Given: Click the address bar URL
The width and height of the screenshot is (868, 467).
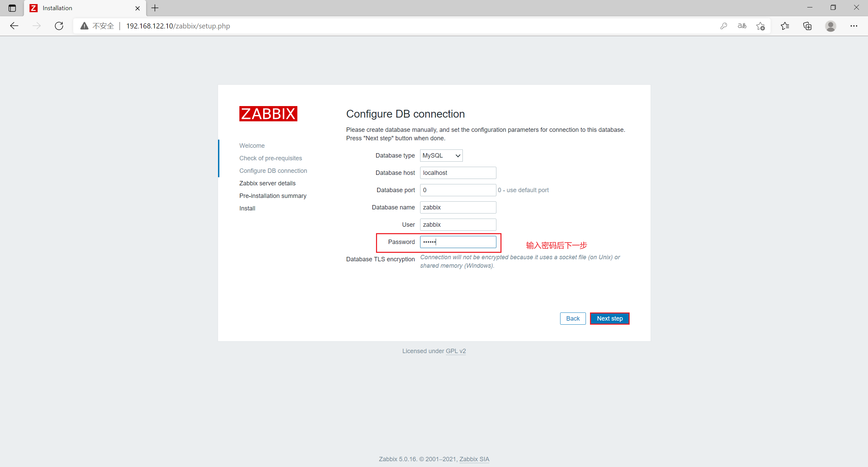Looking at the screenshot, I should [x=178, y=26].
